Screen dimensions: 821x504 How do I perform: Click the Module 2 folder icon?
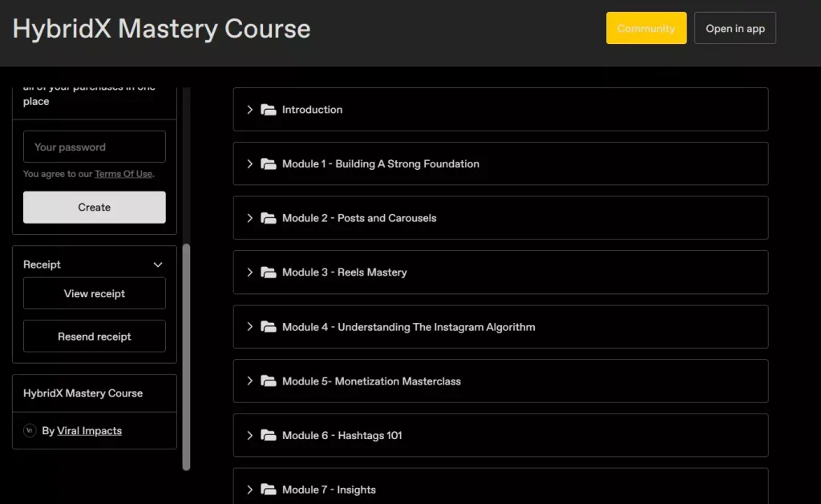click(x=268, y=218)
